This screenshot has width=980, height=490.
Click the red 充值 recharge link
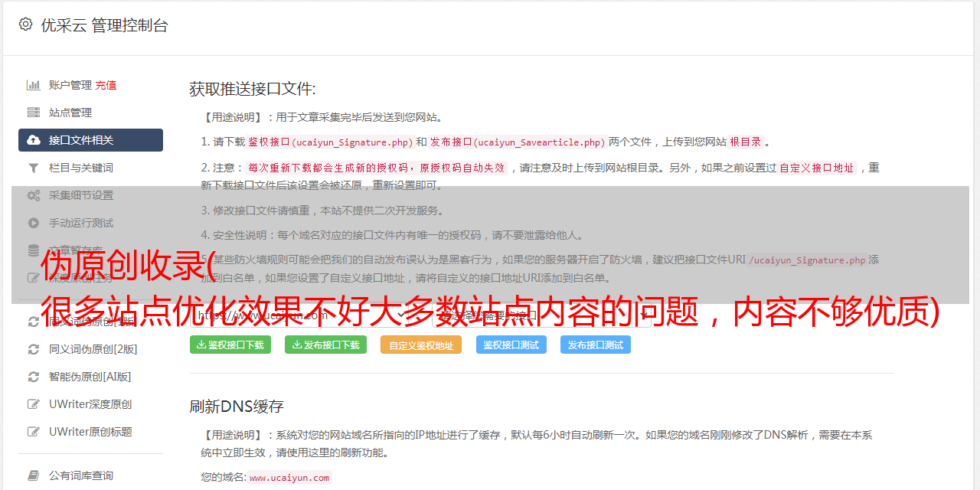point(106,85)
